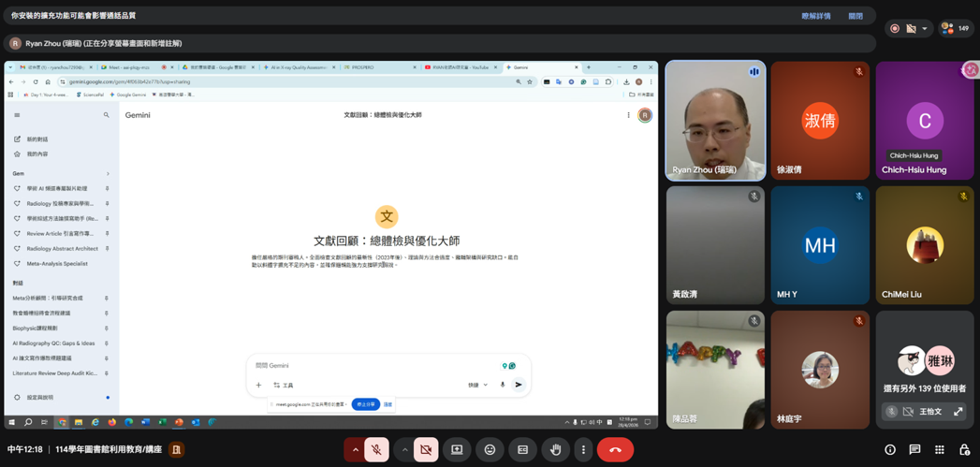Open the 工具 tools menu in Gemini
980x467 pixels.
pos(283,385)
